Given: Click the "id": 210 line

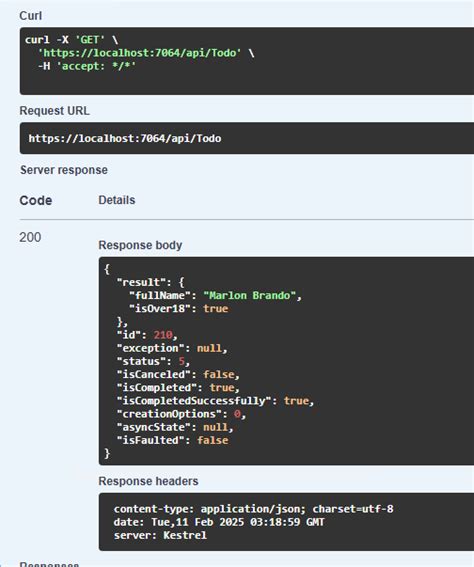Looking at the screenshot, I should [147, 335].
